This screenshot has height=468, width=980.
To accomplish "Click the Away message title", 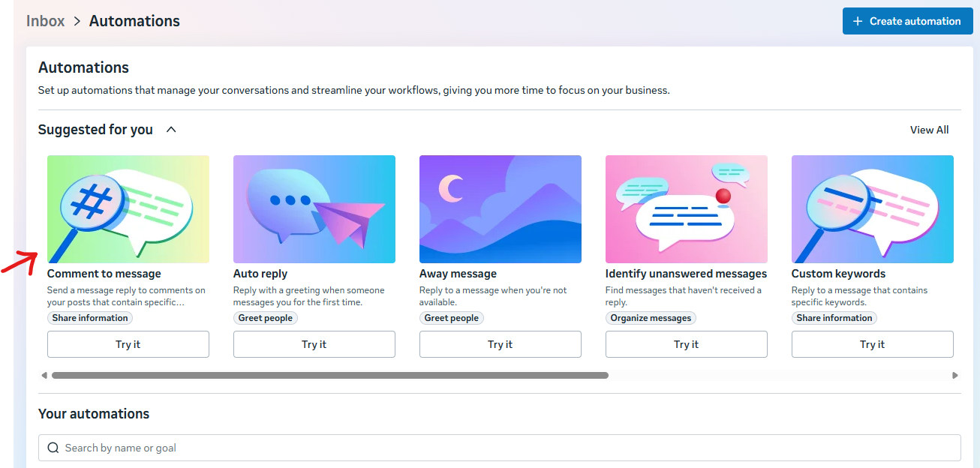I will [458, 274].
